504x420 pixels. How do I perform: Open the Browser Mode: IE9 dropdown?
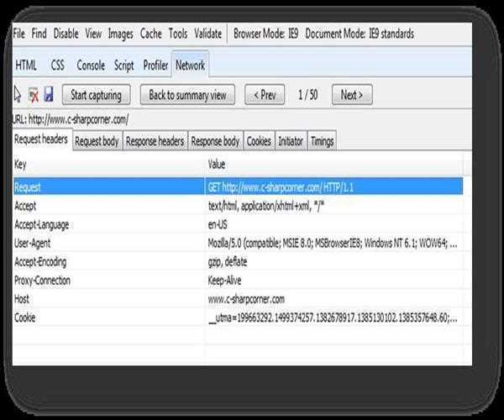(264, 34)
